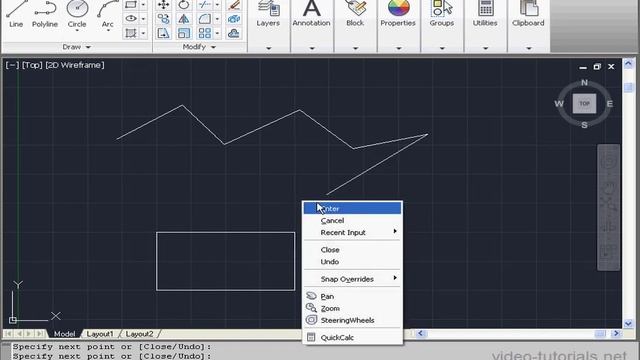Open the Properties color wheel panel
The image size is (640, 360).
click(x=398, y=14)
